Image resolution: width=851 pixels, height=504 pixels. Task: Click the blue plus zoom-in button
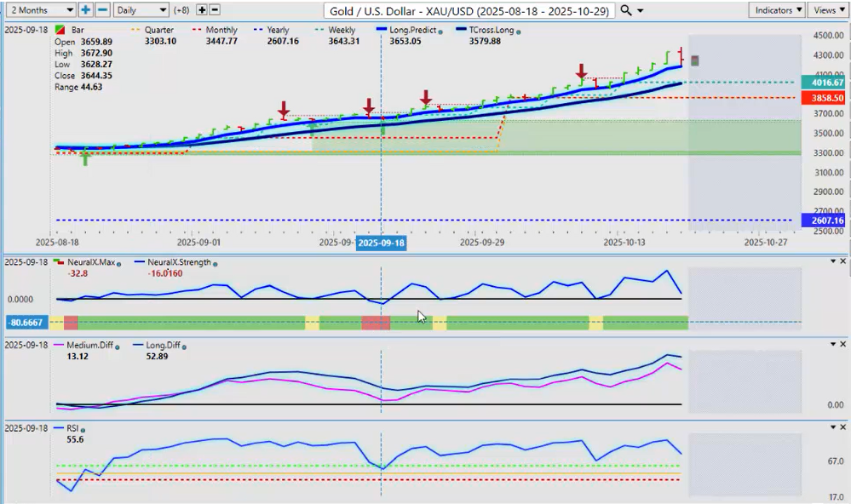click(86, 10)
